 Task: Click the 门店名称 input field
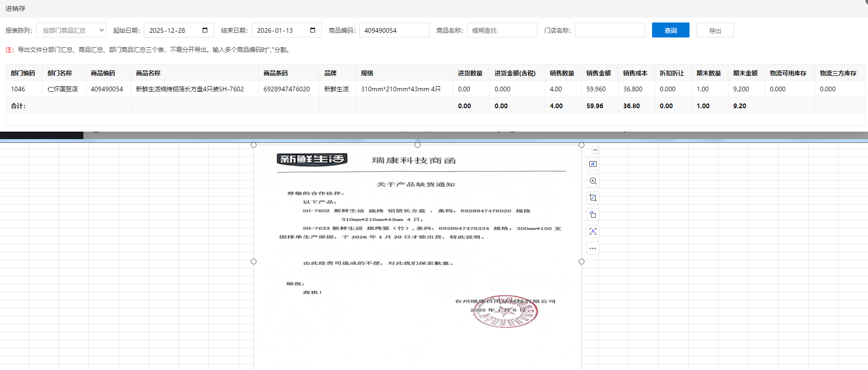coord(609,30)
